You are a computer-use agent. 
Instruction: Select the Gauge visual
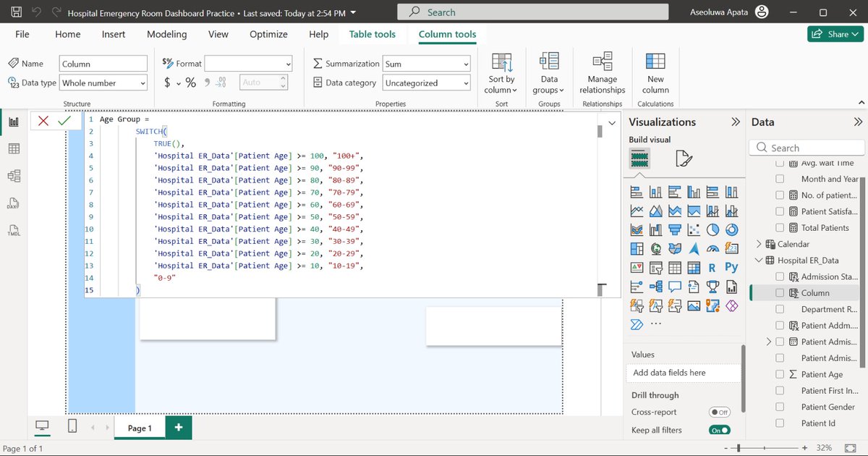click(x=712, y=249)
